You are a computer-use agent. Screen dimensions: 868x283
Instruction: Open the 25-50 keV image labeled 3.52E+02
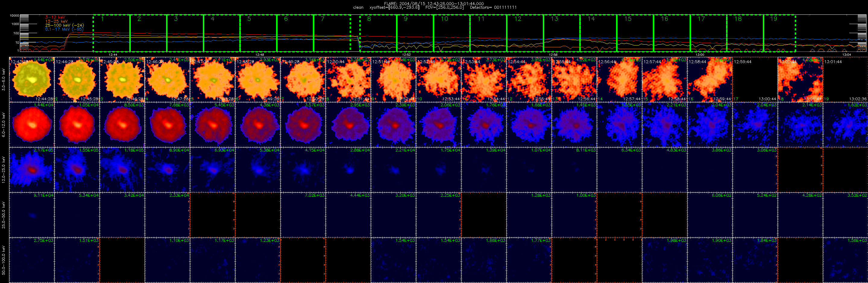point(845,215)
